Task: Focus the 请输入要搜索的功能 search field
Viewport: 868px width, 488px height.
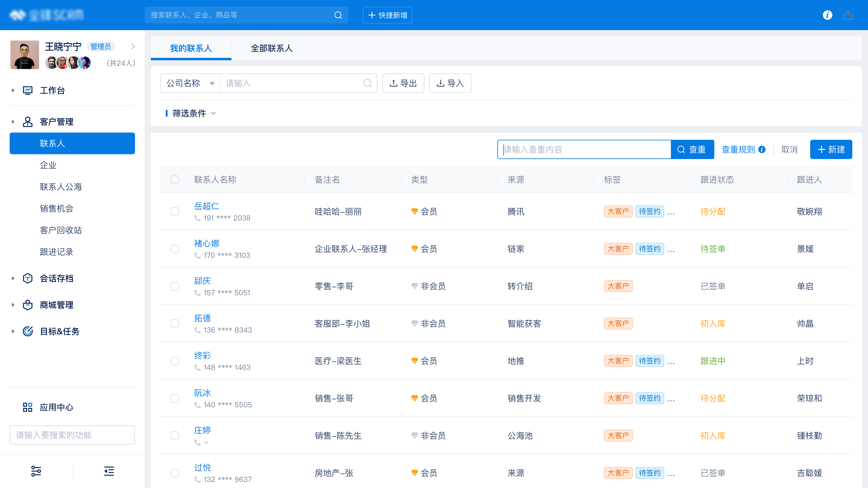Action: [x=72, y=435]
